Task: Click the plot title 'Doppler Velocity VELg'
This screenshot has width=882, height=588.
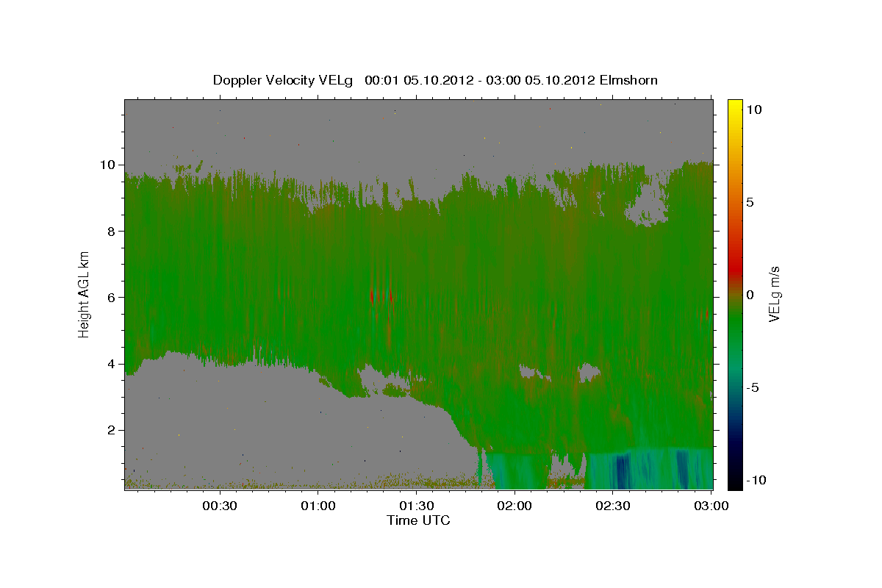Action: click(x=283, y=80)
